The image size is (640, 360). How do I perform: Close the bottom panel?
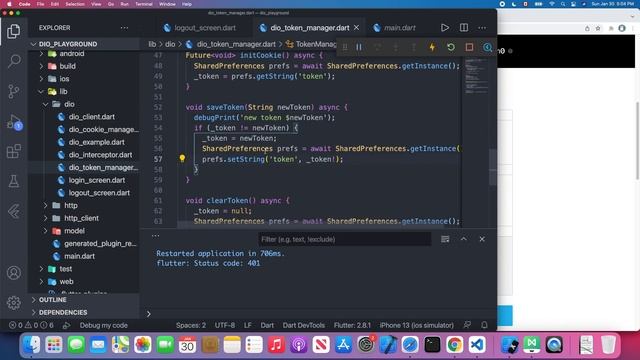click(482, 239)
